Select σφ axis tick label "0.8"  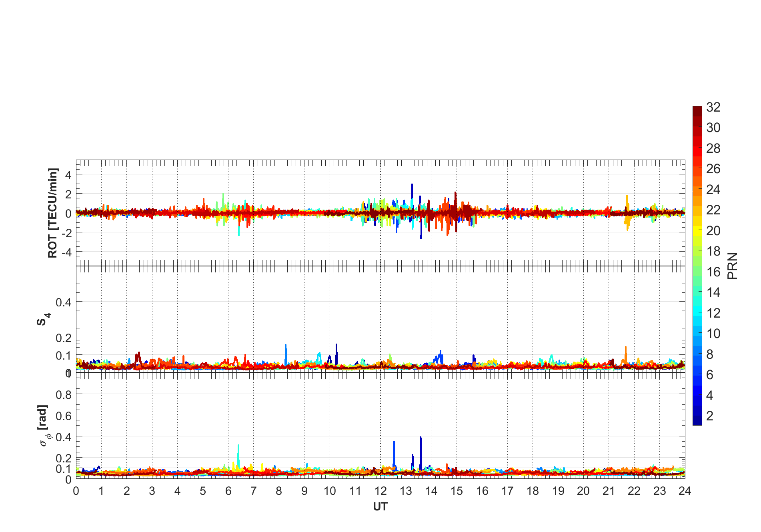(64, 395)
